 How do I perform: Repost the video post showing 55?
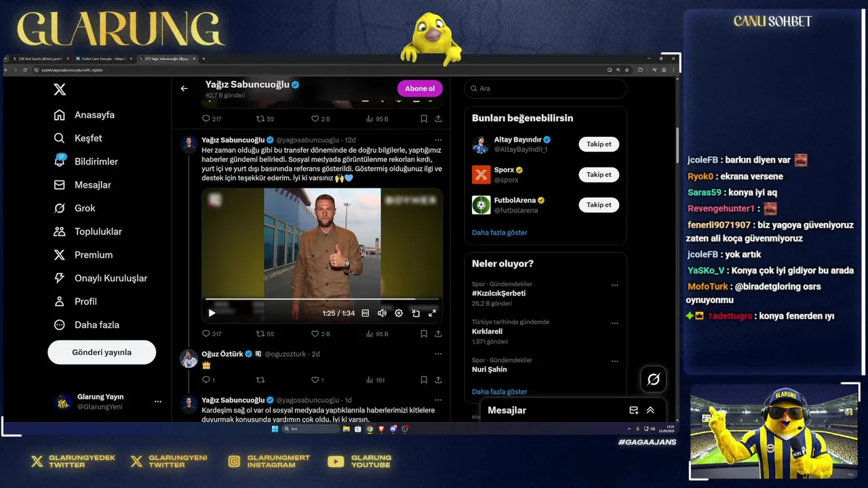click(x=264, y=333)
